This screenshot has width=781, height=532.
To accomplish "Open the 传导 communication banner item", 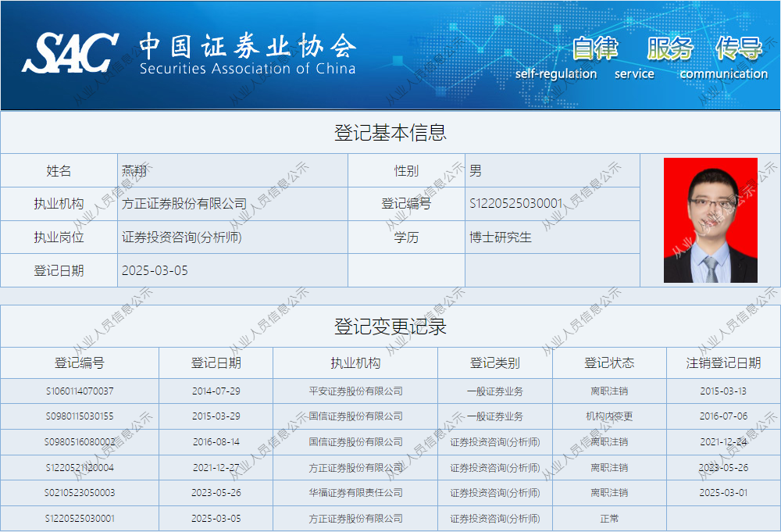I will 738,48.
